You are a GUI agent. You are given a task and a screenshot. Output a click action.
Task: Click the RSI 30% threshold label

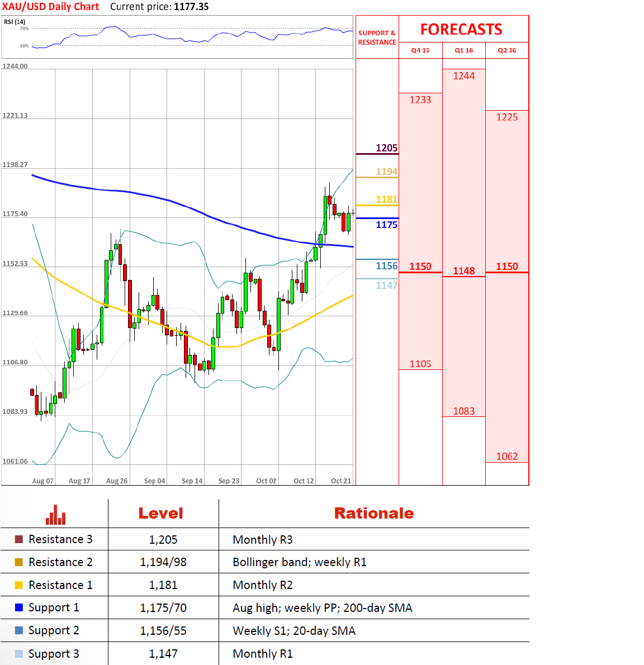pos(24,46)
